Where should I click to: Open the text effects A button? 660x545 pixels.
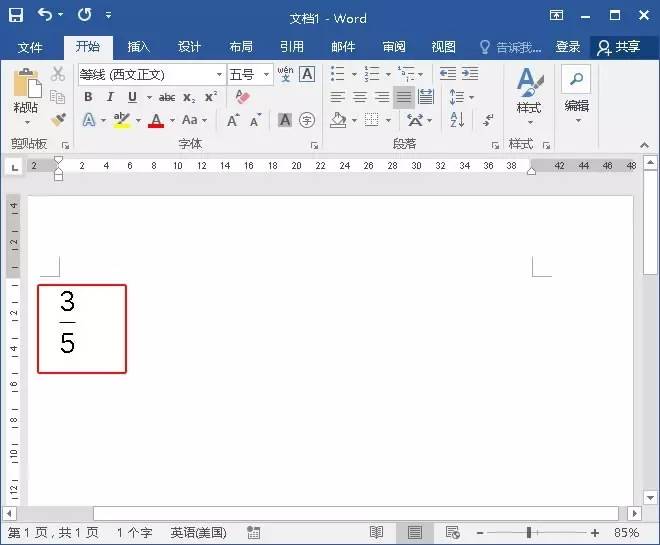88,120
